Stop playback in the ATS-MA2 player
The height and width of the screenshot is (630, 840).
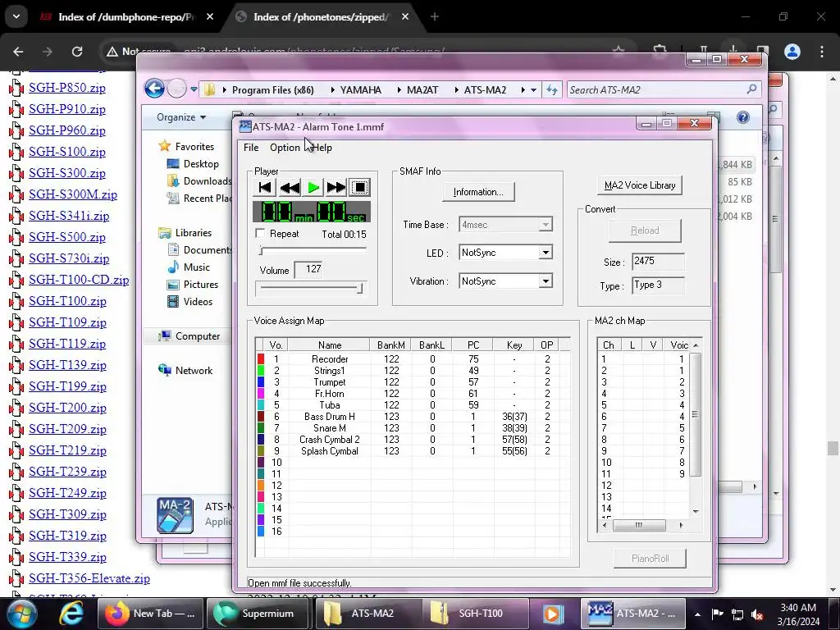(x=359, y=188)
